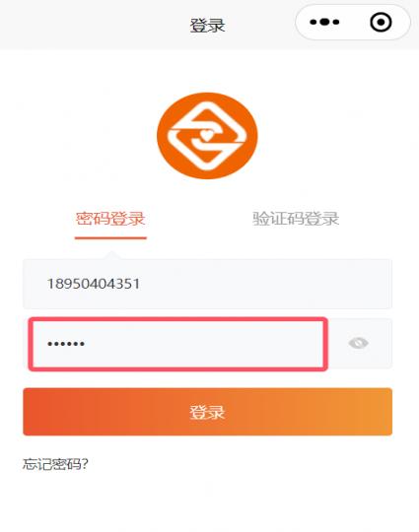Screen dimensions: 419x532
Task: Click the capsule button in the header
Action: coord(353,22)
